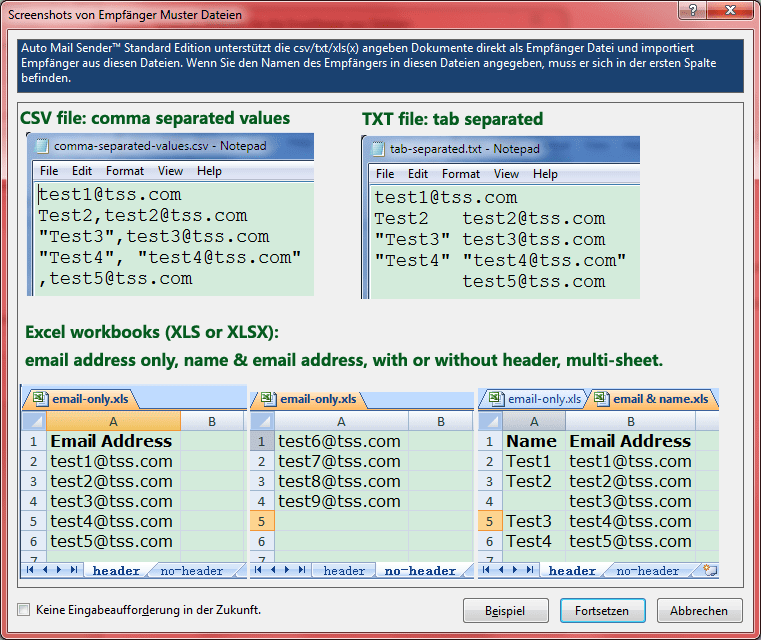This screenshot has height=640, width=761.
Task: Click Excel icon on email-only.xls tab above test6@tss.com
Action: click(x=268, y=399)
